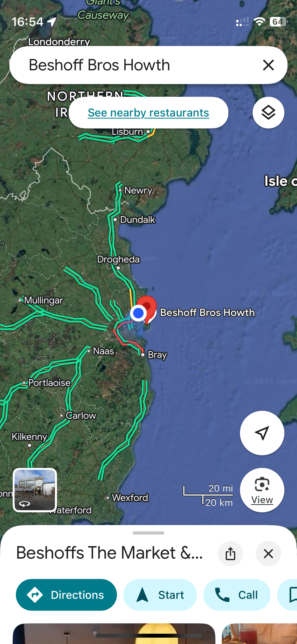
Task: Toggle the map scale bar units
Action: click(208, 495)
